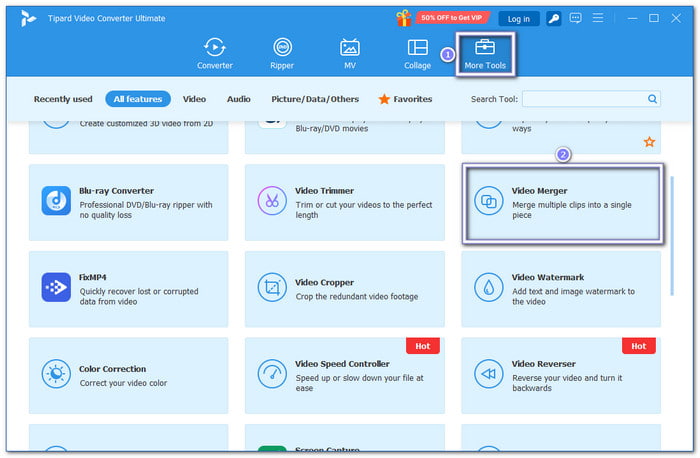
Task: Click the Video Trimmer scissors icon
Action: (272, 201)
